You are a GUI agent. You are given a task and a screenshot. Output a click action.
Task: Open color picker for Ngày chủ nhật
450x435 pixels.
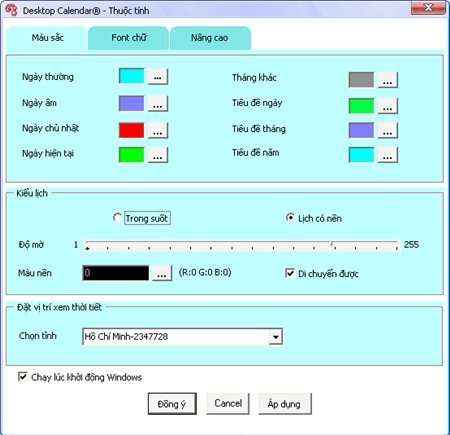point(158,130)
